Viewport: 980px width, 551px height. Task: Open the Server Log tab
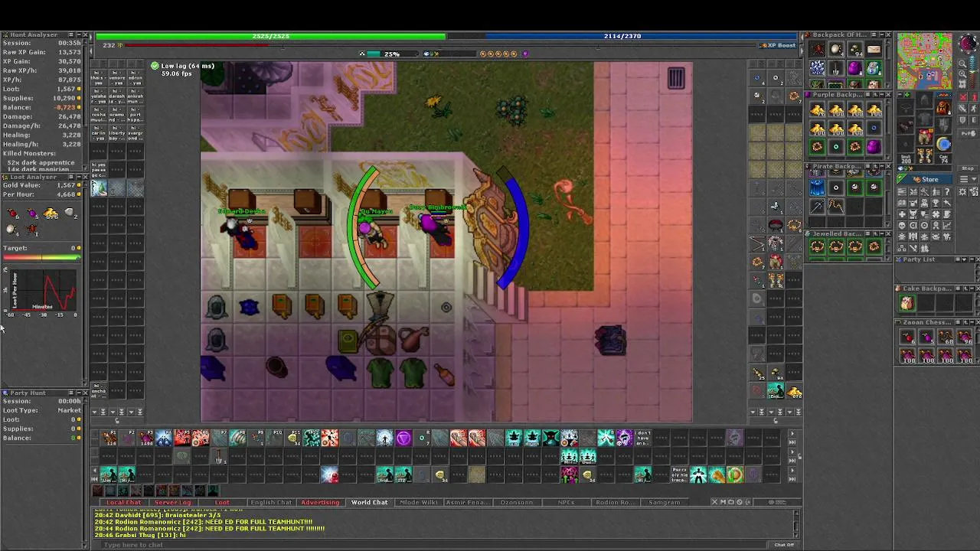pos(172,502)
